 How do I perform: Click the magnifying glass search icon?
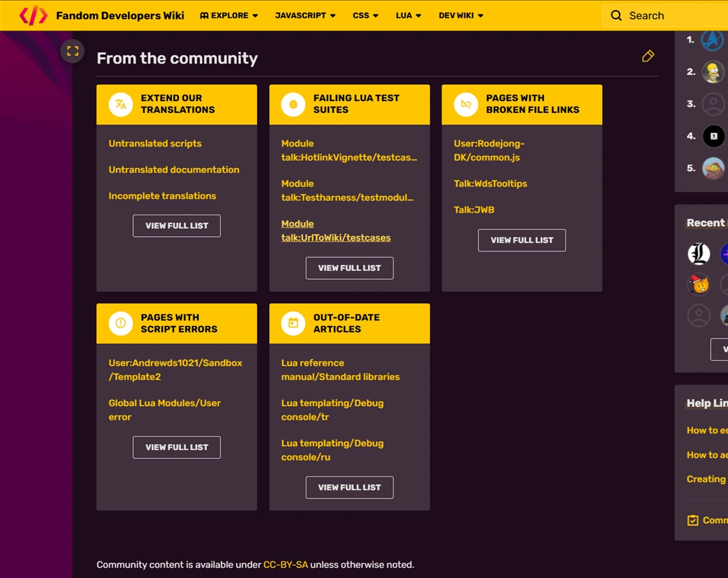point(616,15)
